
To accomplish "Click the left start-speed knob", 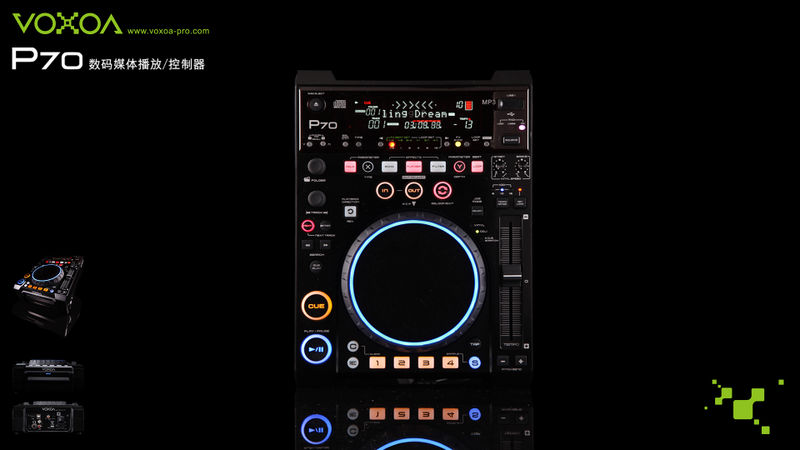I will tap(499, 165).
